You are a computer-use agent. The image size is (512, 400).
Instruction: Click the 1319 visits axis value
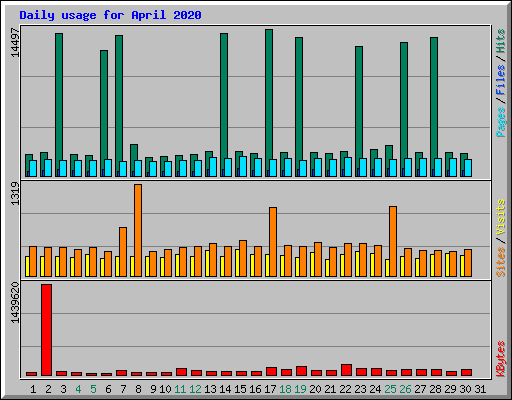click(x=15, y=194)
